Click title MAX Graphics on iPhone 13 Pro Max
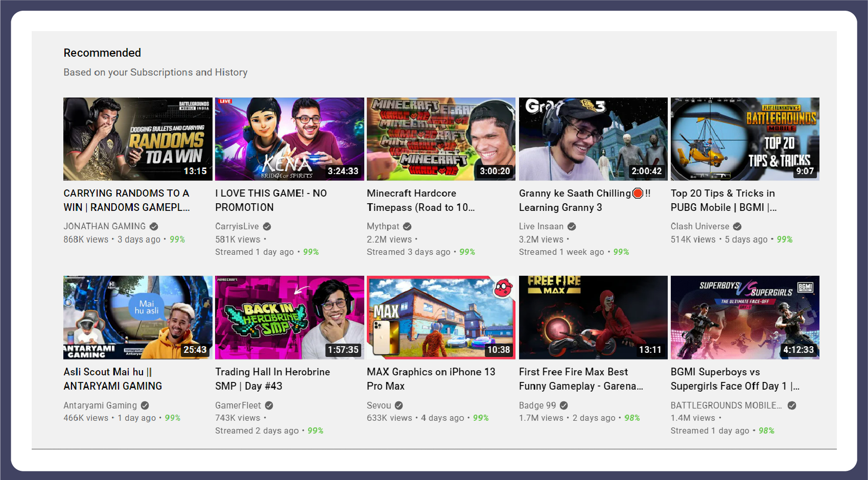The image size is (868, 480). (x=431, y=379)
